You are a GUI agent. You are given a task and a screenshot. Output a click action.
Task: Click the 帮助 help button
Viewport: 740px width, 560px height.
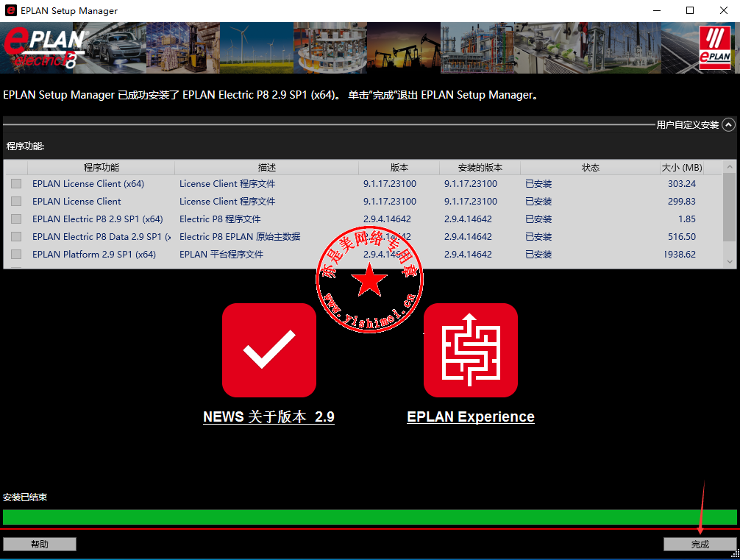40,545
